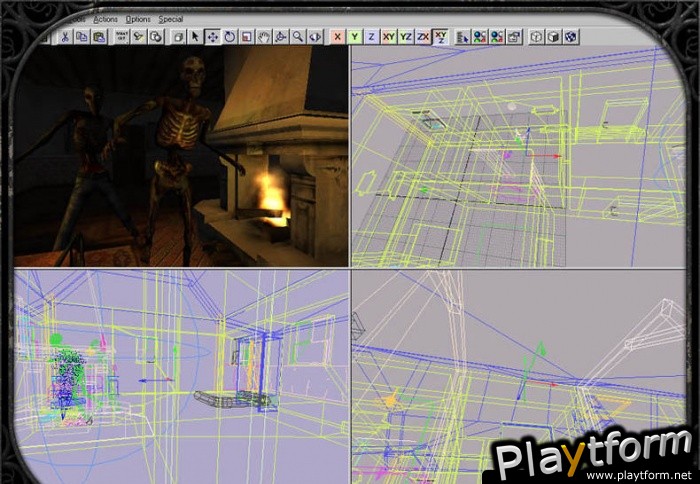700x484 pixels.
Task: Click the rendered skeleton preview viewport
Action: pos(181,156)
